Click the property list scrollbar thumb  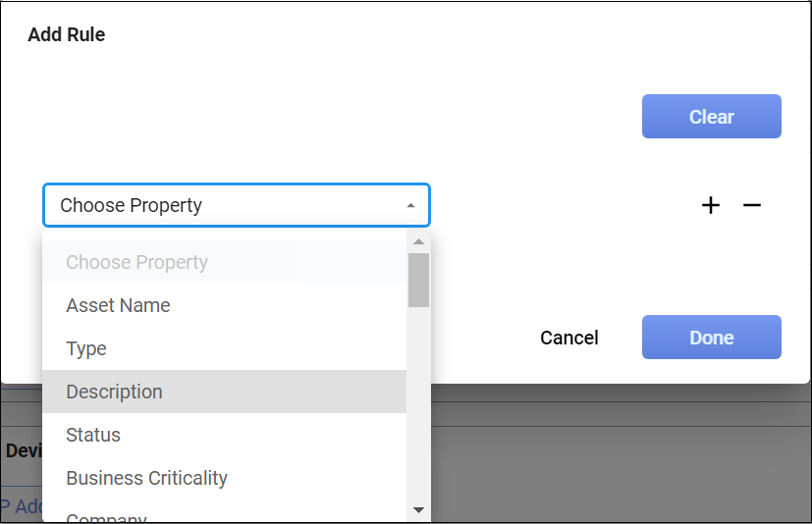point(418,280)
